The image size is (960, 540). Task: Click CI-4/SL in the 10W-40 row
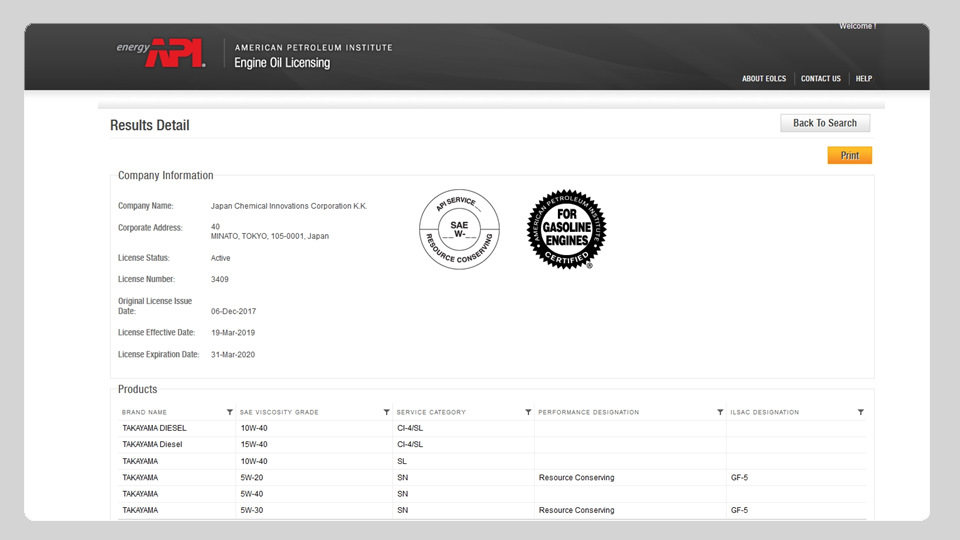pyautogui.click(x=410, y=428)
